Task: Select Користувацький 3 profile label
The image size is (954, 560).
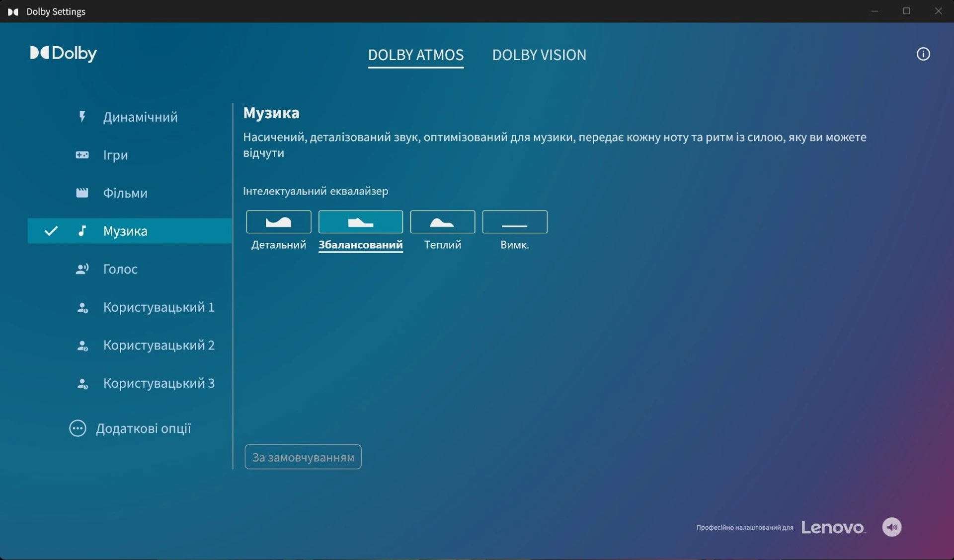Action: 159,383
